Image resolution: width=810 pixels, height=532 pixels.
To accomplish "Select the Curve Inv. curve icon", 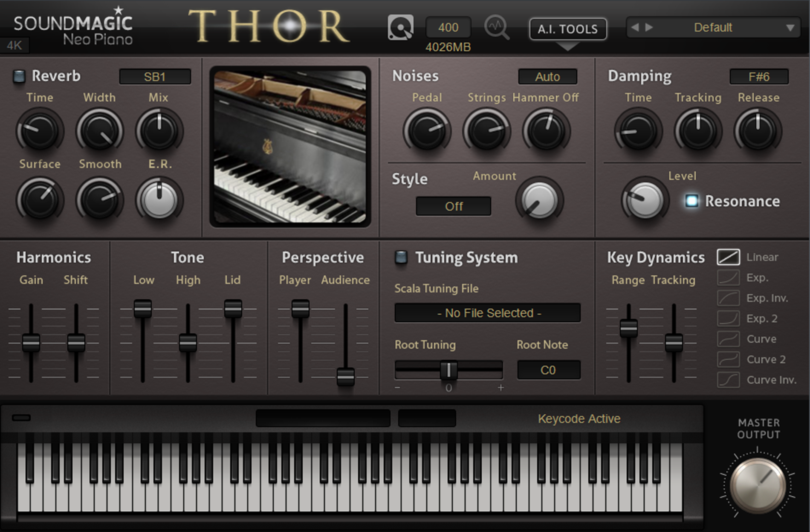I will [x=728, y=380].
